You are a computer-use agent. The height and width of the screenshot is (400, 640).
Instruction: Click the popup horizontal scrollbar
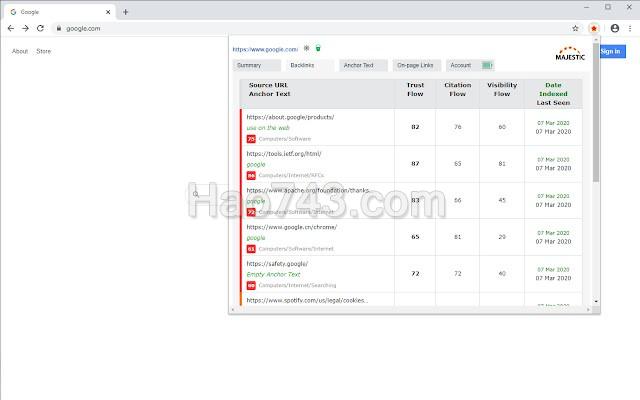(410, 310)
